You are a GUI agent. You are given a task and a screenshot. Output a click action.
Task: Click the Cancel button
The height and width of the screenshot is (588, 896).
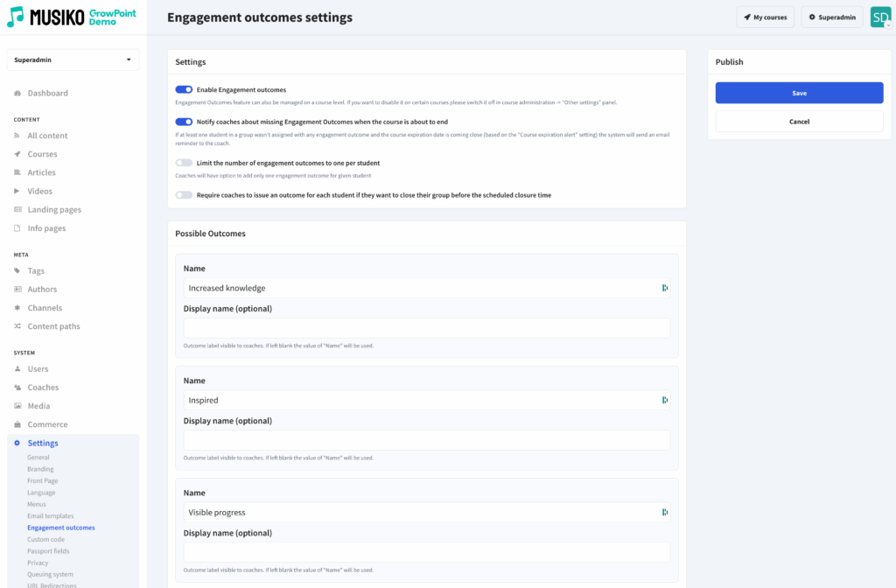[799, 122]
